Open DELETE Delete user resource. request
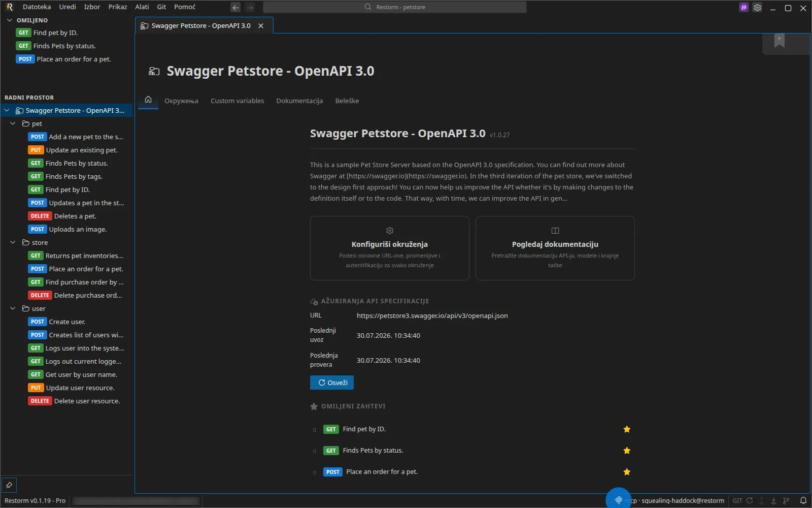The width and height of the screenshot is (812, 508). point(75,401)
